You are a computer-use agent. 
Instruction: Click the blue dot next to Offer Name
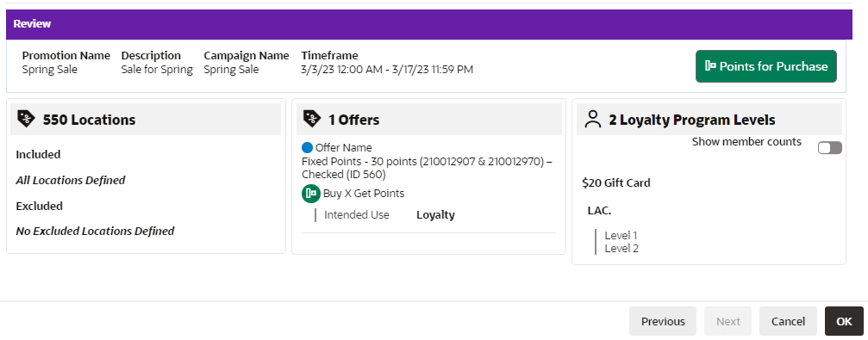pyautogui.click(x=307, y=147)
